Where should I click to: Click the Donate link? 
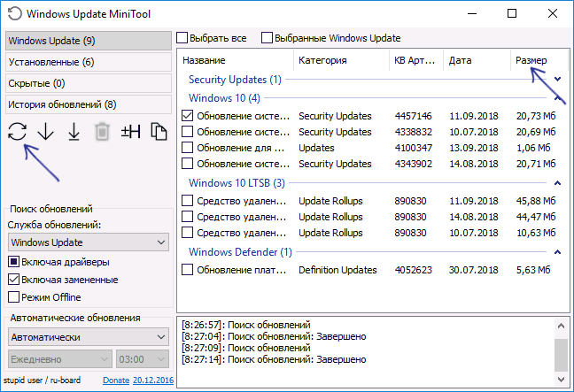tap(116, 380)
